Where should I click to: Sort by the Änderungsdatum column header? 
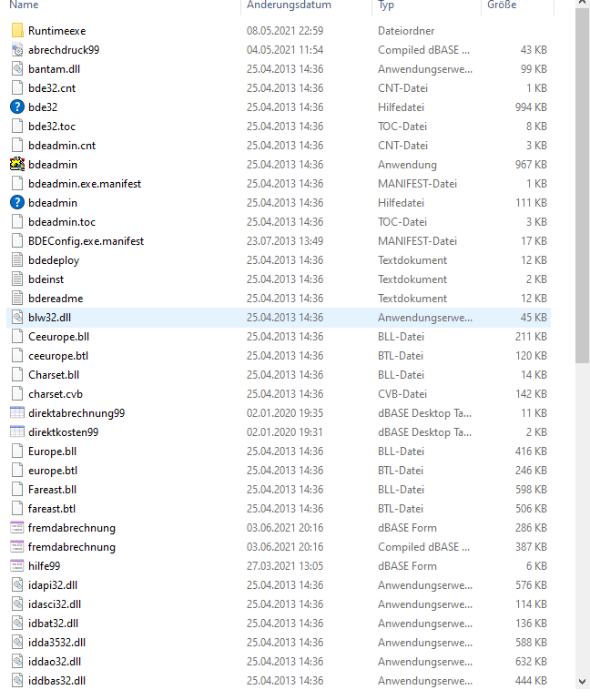(x=289, y=5)
